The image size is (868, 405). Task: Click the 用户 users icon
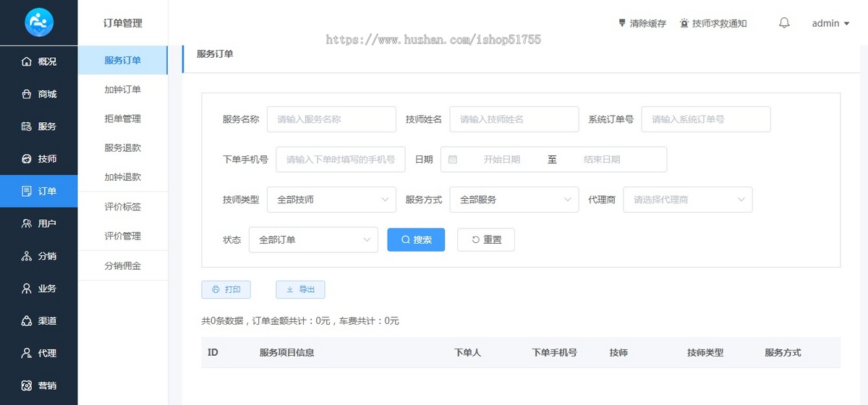tap(27, 223)
